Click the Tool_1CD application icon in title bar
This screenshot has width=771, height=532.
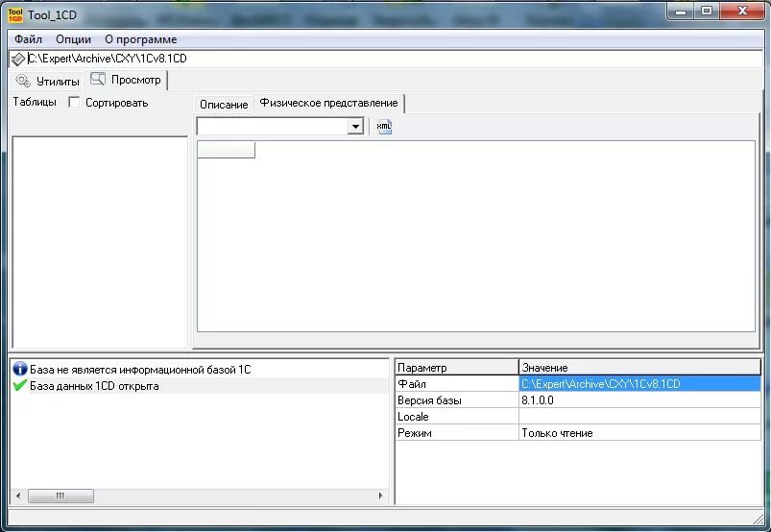click(x=15, y=14)
